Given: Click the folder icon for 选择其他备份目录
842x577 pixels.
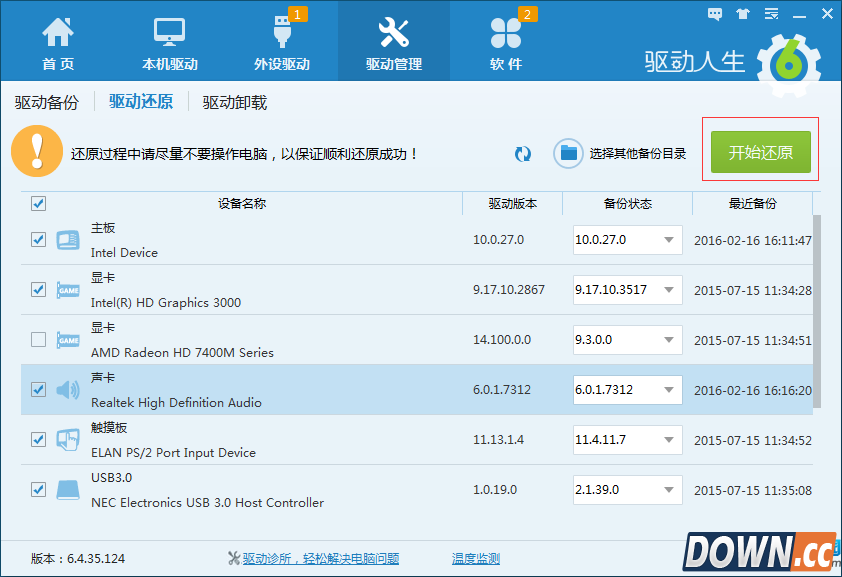Looking at the screenshot, I should point(569,153).
